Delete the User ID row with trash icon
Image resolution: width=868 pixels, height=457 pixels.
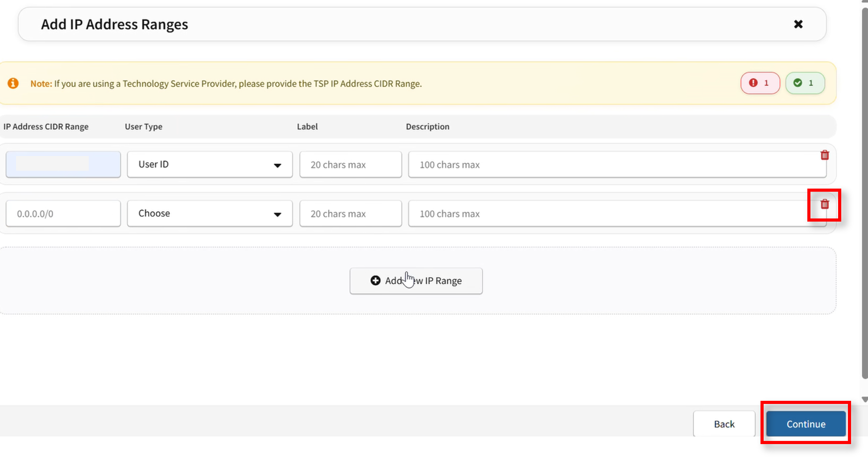(825, 155)
